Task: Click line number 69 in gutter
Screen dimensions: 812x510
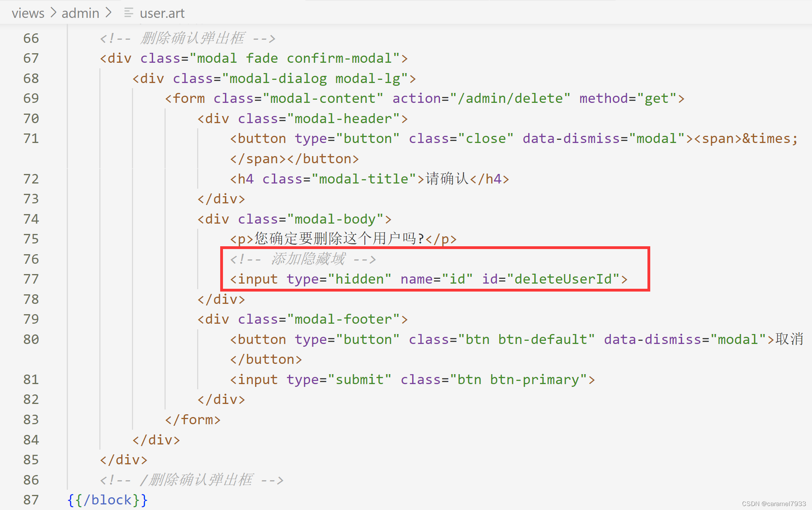Action: pyautogui.click(x=31, y=98)
